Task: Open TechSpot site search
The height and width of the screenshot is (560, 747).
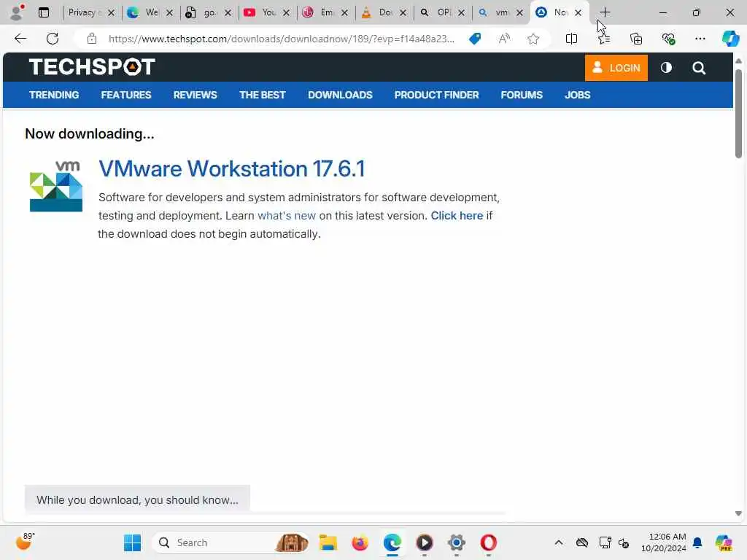Action: pos(699,68)
